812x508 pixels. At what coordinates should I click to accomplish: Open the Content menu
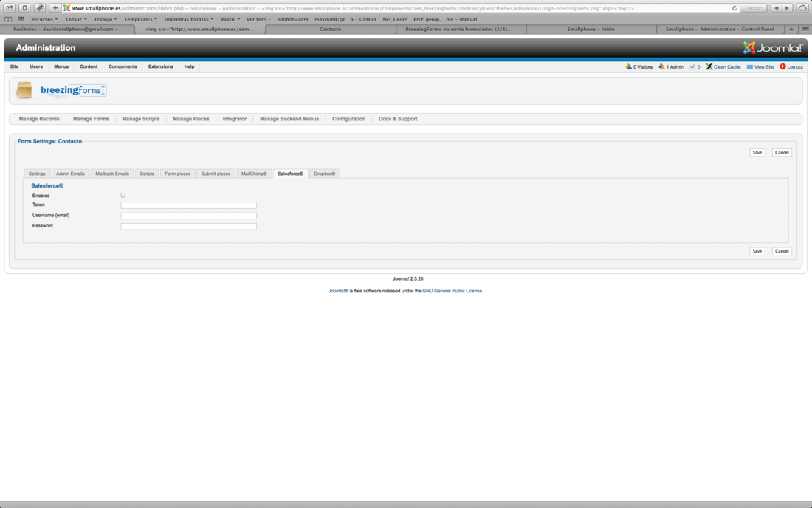pyautogui.click(x=89, y=66)
